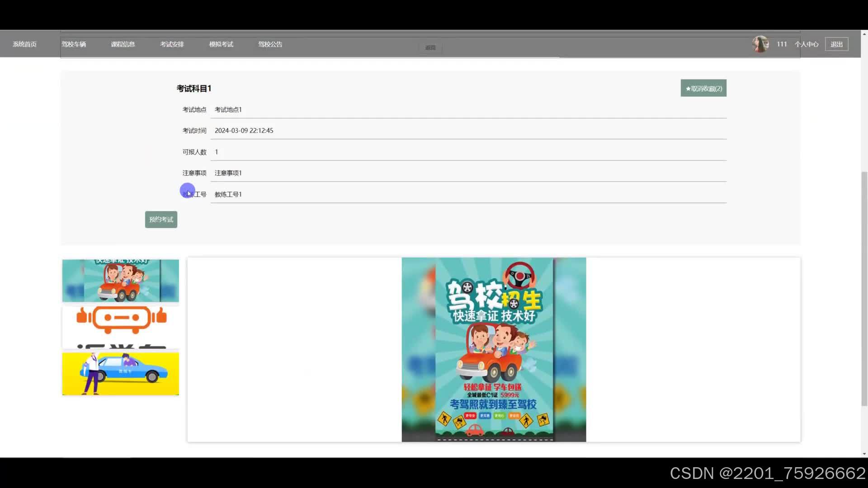
Task: Click the vertical scrollbar thumb
Action: tap(864, 289)
